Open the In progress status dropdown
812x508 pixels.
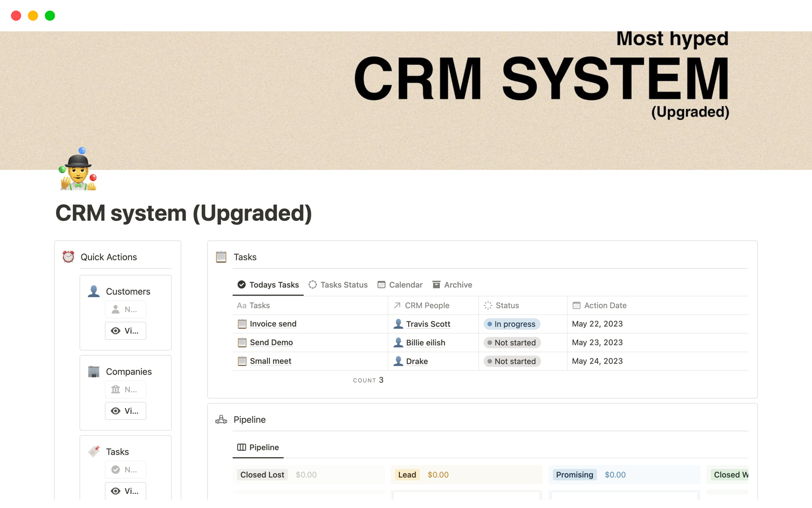[512, 324]
